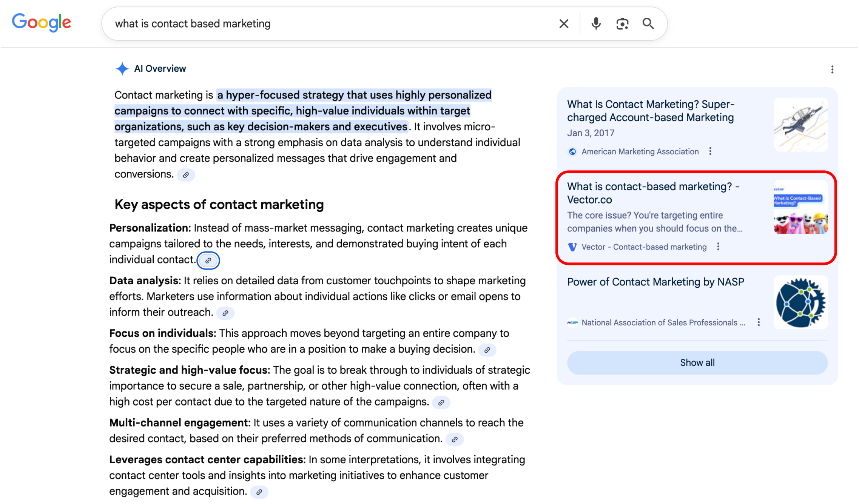The width and height of the screenshot is (859, 504).
Task: Click the rocket thumbnail of AMA article
Action: pos(800,125)
